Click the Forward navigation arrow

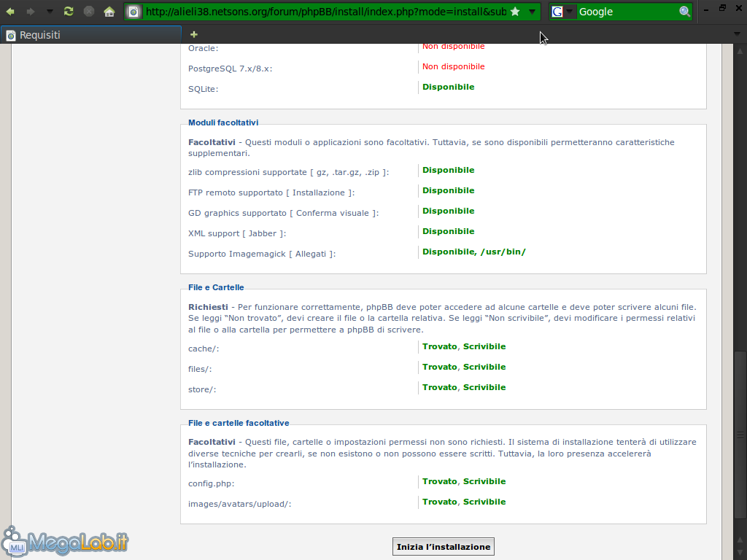point(31,12)
